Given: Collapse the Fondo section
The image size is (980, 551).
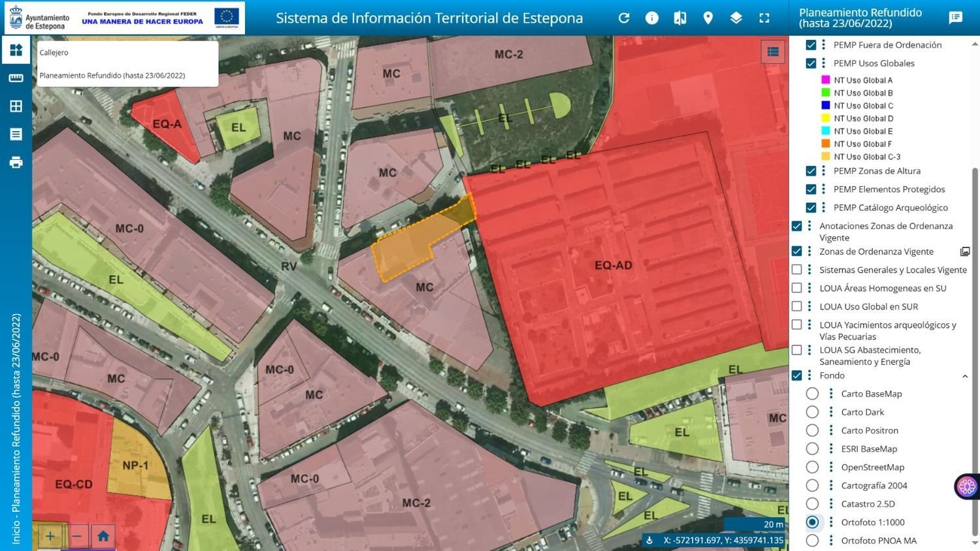Looking at the screenshot, I should click(x=966, y=375).
